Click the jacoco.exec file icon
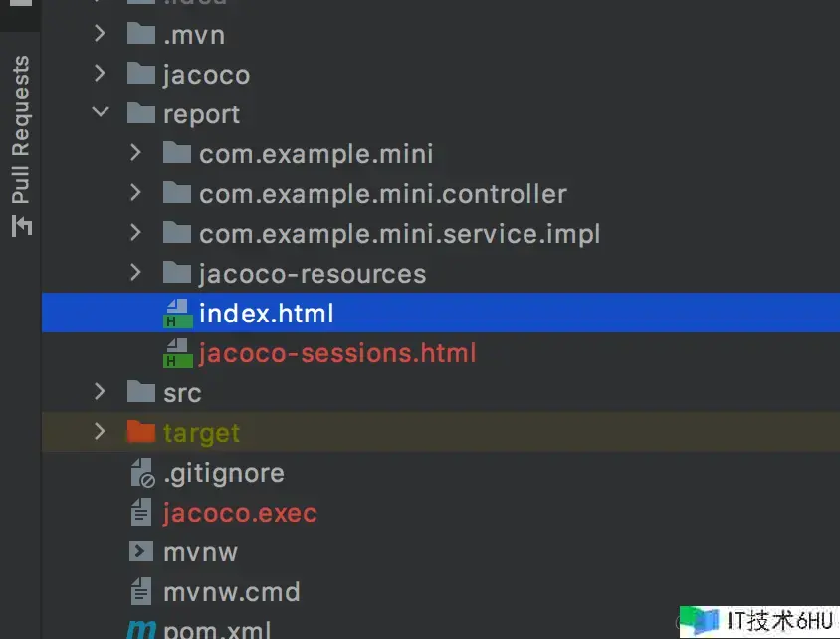The width and height of the screenshot is (840, 639). (x=141, y=513)
